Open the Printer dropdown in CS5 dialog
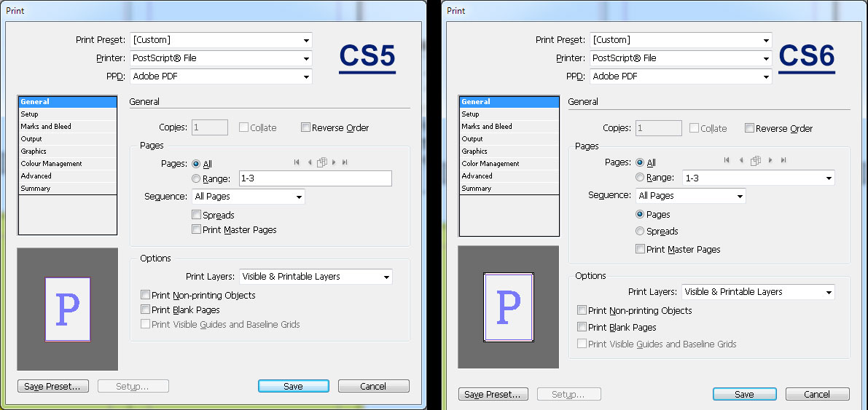The image size is (868, 410). click(221, 58)
